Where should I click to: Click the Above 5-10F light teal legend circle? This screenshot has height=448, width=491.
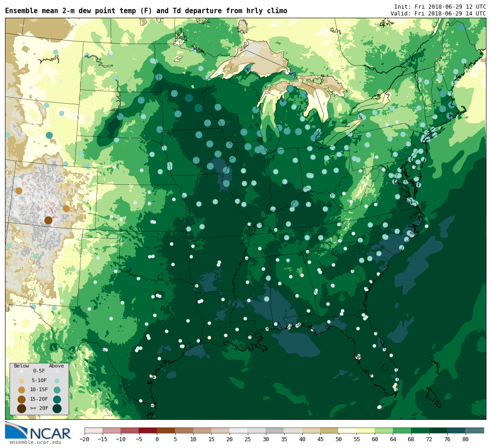point(57,381)
